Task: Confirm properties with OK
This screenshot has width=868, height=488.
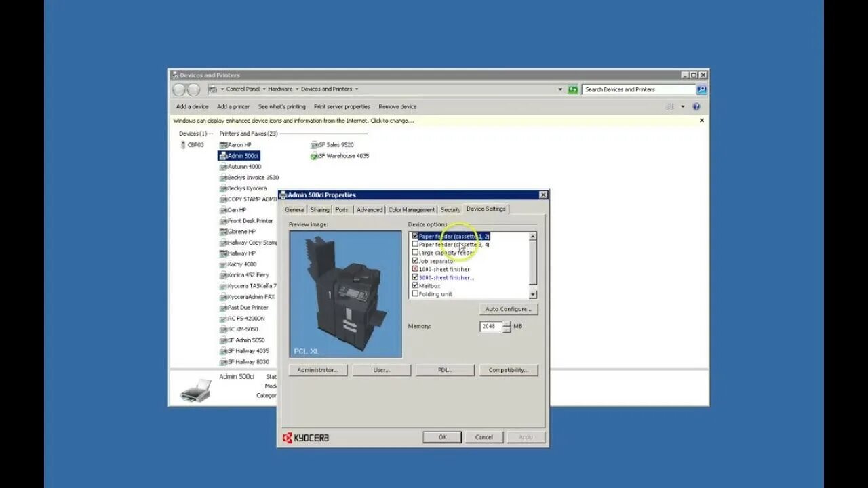Action: pos(442,437)
